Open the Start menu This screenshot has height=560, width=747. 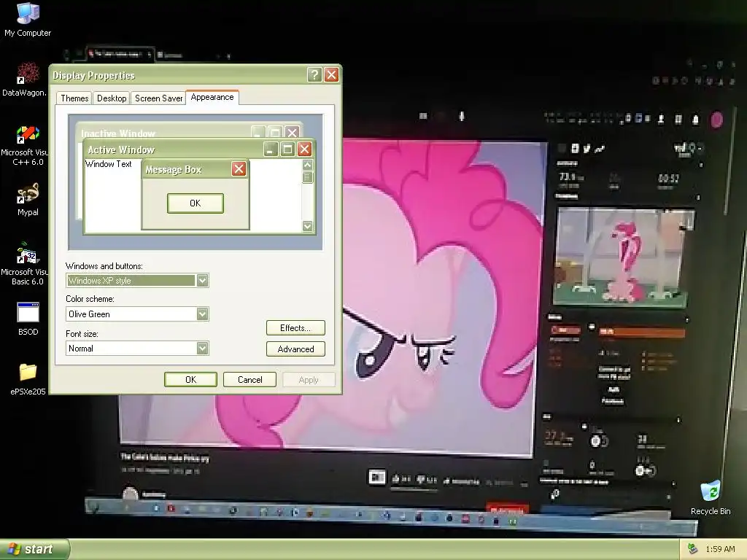pos(34,549)
